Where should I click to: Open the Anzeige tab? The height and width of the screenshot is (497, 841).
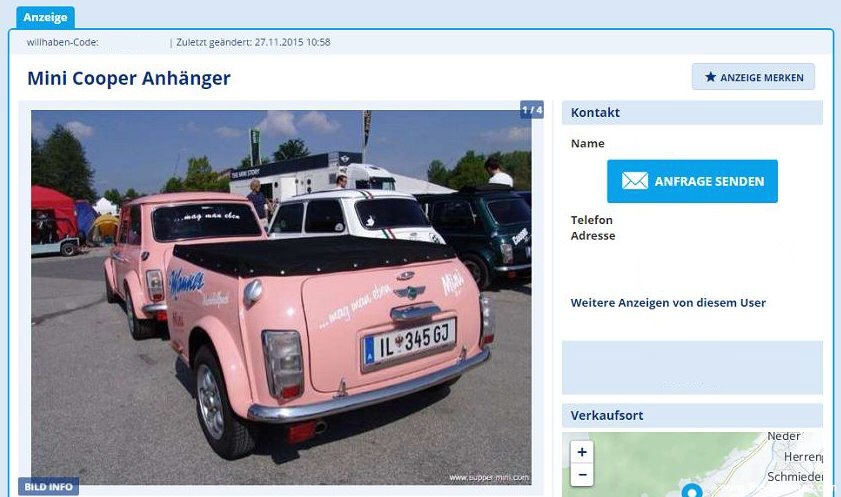(46, 17)
